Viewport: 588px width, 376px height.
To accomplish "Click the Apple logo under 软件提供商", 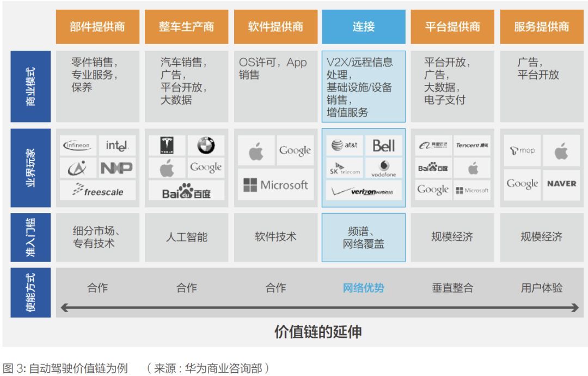I will 256,151.
